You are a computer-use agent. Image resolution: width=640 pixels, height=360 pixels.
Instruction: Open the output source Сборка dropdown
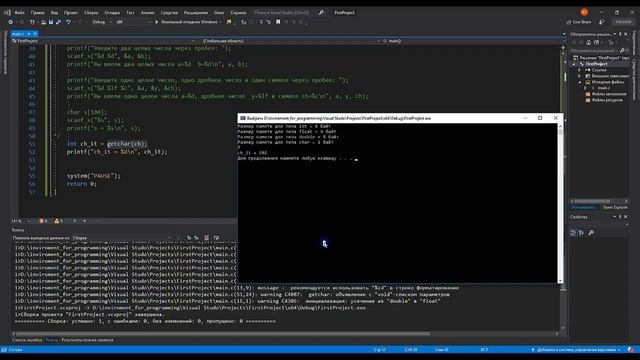(x=122, y=238)
